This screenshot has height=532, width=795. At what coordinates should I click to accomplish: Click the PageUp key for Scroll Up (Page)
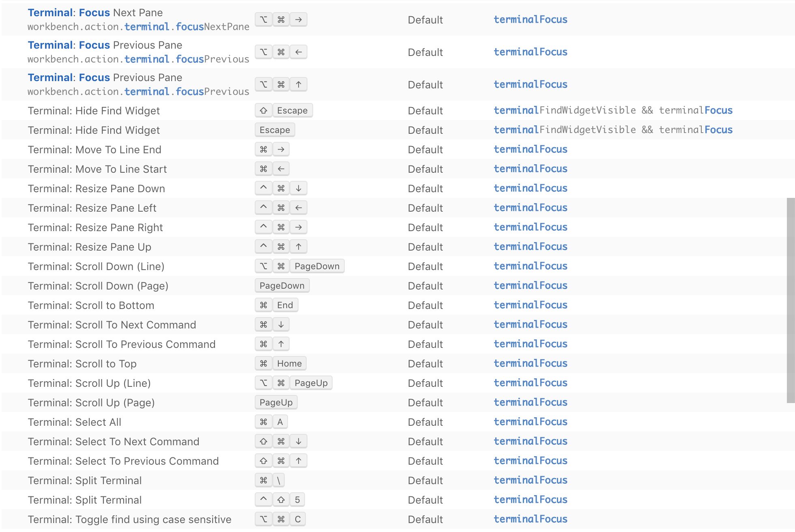pos(276,403)
